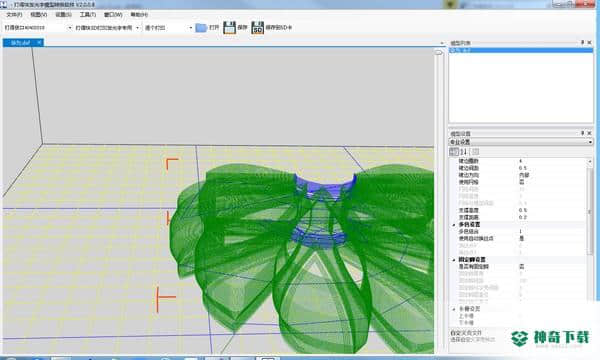Select the highlighted item in model list
600x360 pixels.
point(521,50)
